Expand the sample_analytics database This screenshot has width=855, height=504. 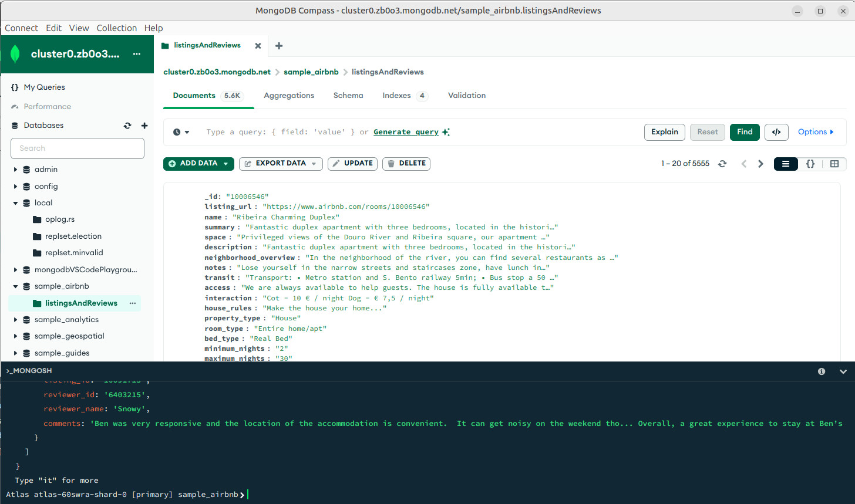click(15, 320)
